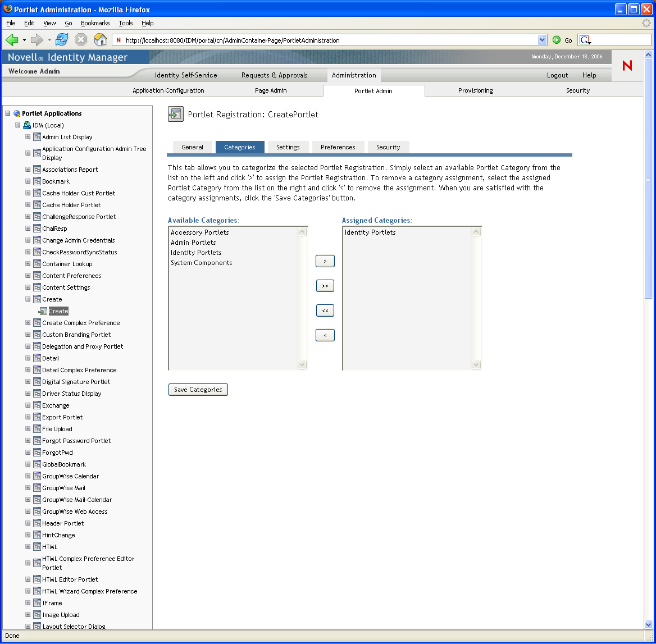Click the Exchange portlet icon
The width and height of the screenshot is (656, 644).
click(37, 405)
